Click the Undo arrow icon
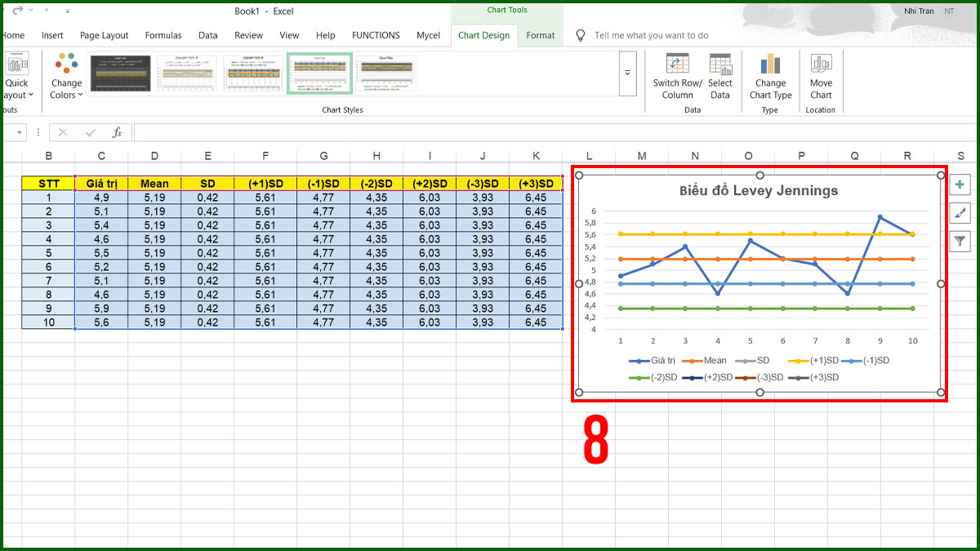The image size is (980, 551). coord(20,11)
